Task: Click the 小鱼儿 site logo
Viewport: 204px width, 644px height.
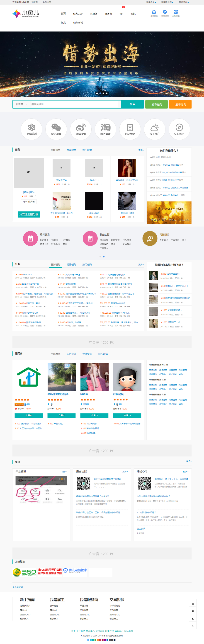Action: pos(26,14)
